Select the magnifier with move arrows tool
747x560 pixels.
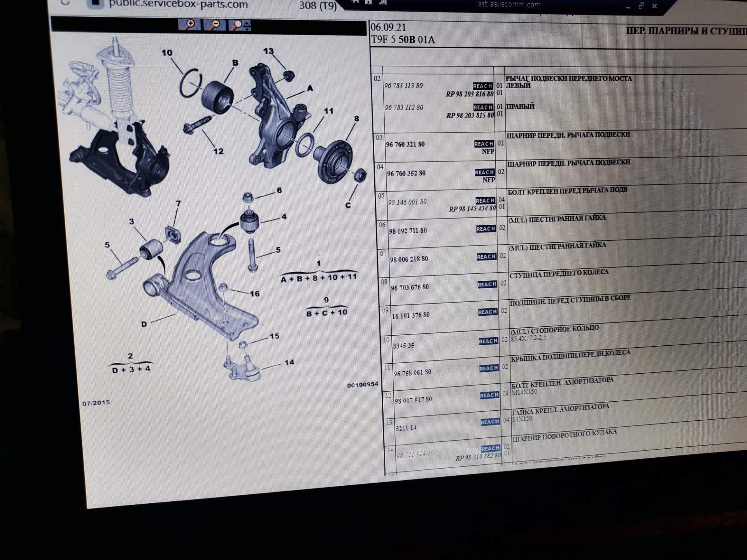(x=240, y=26)
